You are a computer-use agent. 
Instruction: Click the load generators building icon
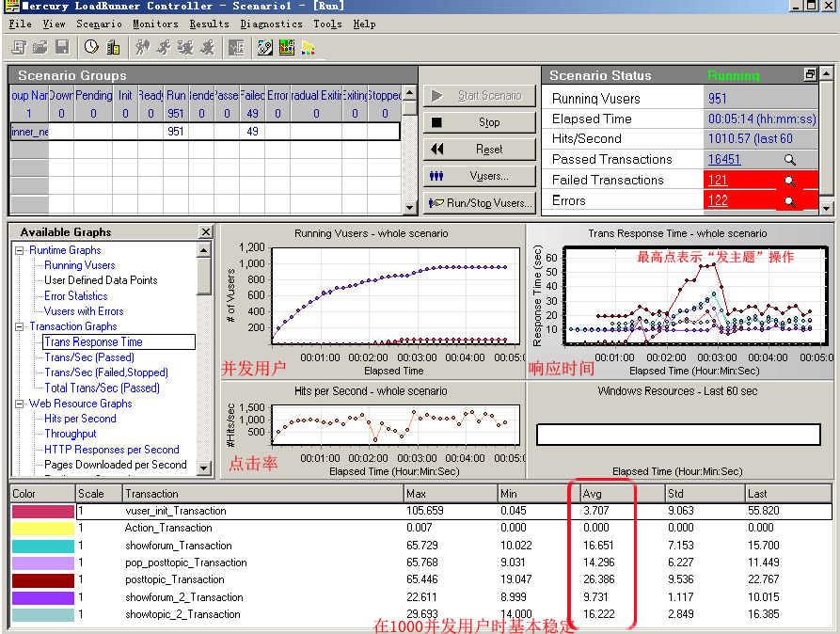[113, 47]
